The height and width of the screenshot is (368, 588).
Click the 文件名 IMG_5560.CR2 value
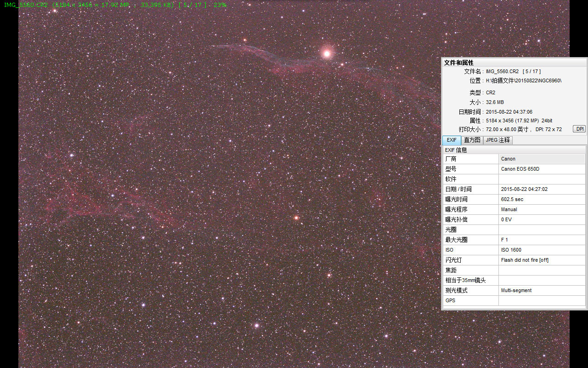point(502,71)
